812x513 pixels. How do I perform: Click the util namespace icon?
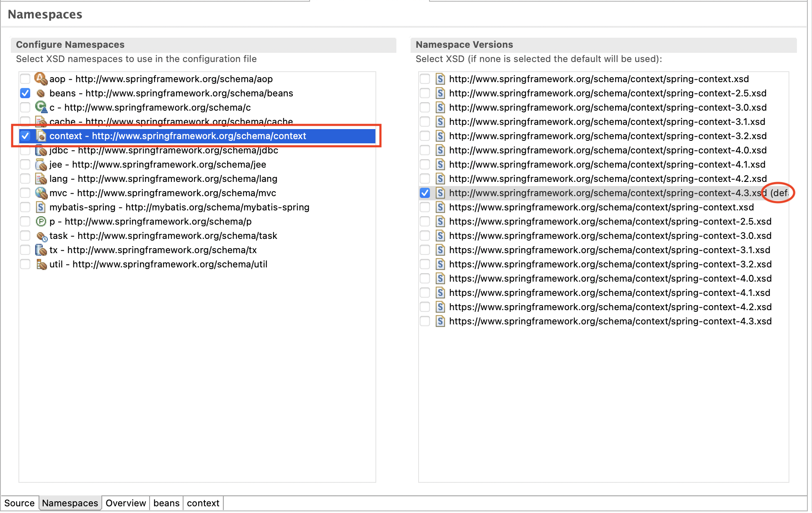coord(41,264)
